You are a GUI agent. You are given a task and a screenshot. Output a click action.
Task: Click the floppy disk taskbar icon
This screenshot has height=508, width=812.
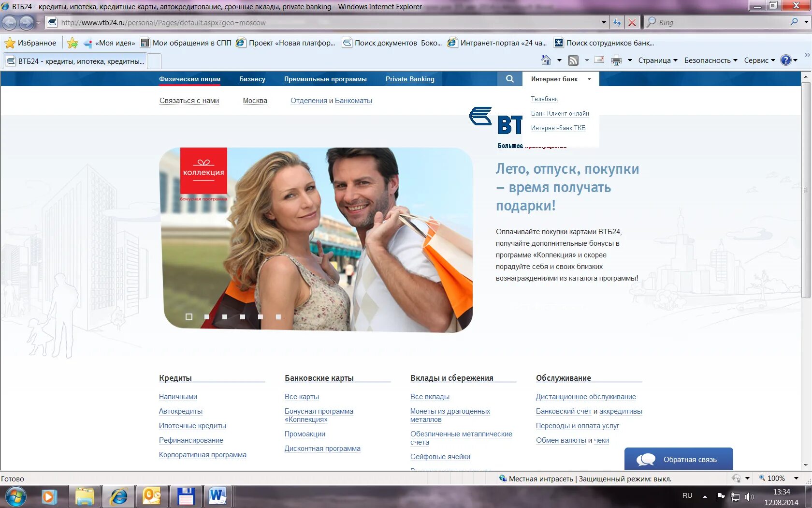tap(186, 497)
